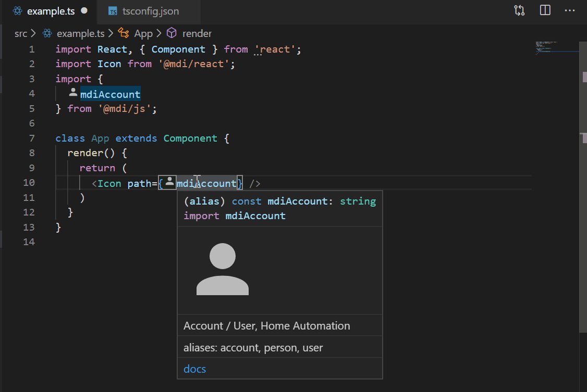
Task: Click the example.ts breadcrumb
Action: click(80, 34)
